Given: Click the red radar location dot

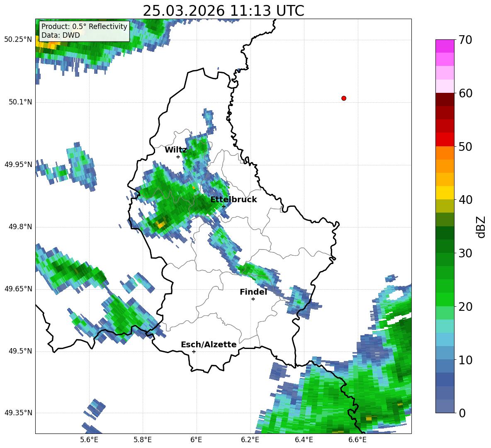Looking at the screenshot, I should 343,98.
